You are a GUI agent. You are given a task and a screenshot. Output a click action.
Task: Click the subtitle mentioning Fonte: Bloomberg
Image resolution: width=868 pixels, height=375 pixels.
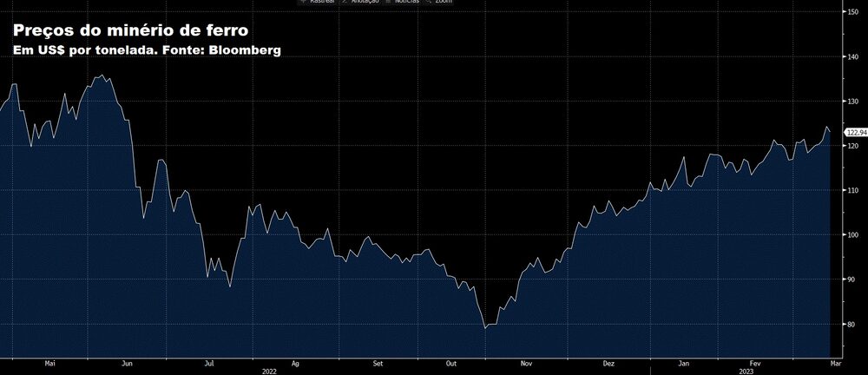(x=147, y=50)
